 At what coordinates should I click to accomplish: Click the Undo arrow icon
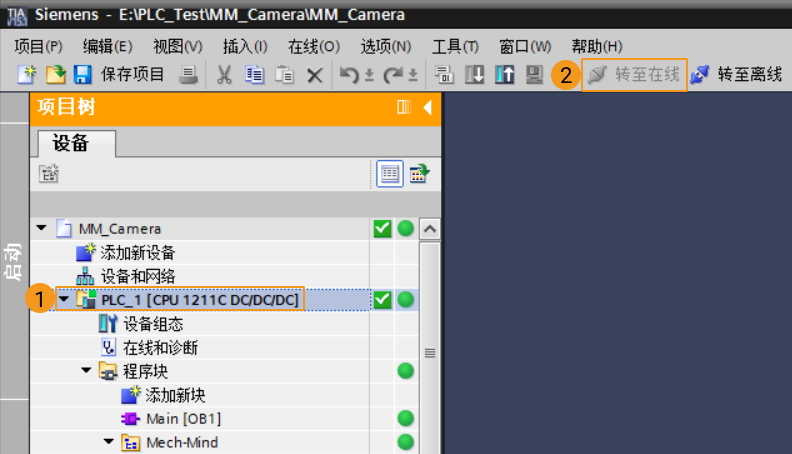pos(349,75)
